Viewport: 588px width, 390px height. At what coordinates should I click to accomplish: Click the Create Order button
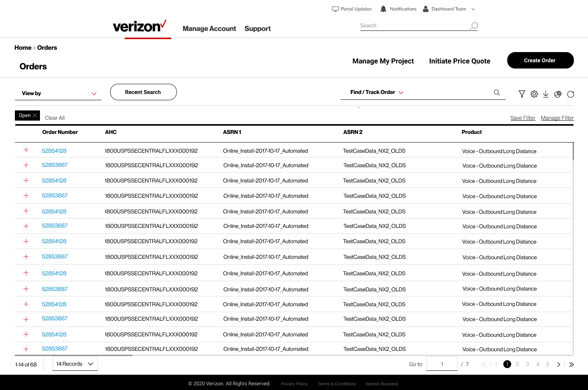coord(540,60)
